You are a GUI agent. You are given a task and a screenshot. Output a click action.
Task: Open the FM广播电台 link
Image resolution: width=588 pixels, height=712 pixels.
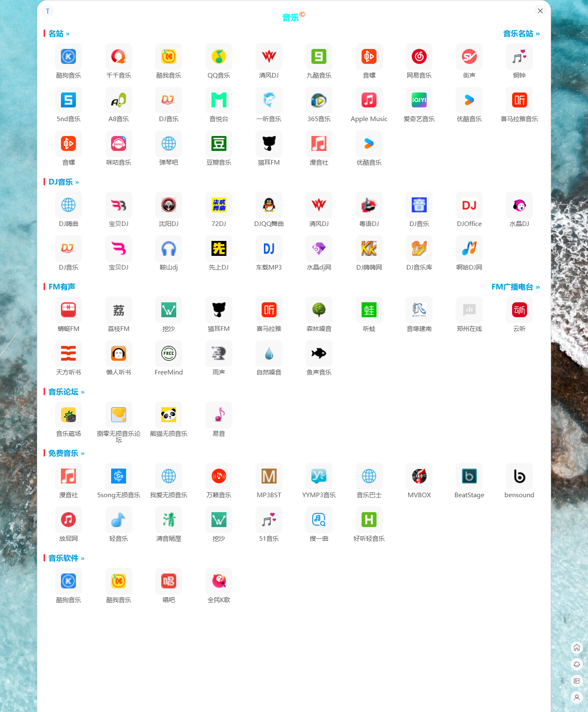(x=515, y=287)
